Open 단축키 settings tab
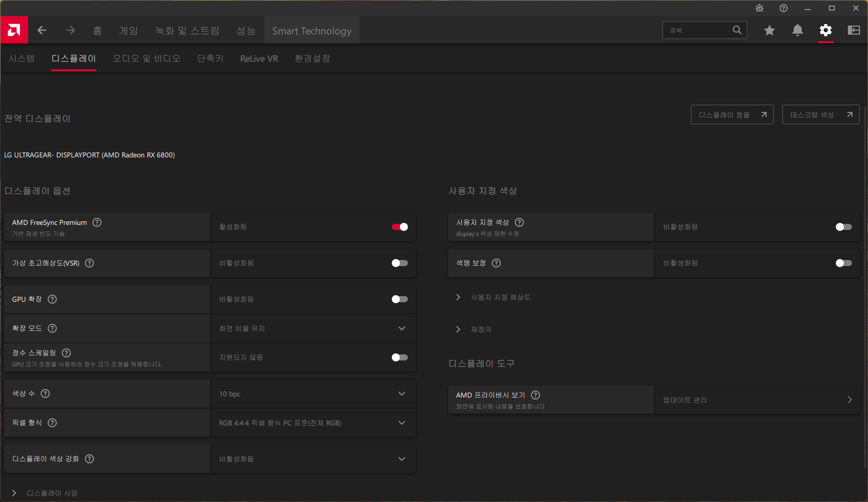Image resolution: width=868 pixels, height=502 pixels. [x=210, y=59]
